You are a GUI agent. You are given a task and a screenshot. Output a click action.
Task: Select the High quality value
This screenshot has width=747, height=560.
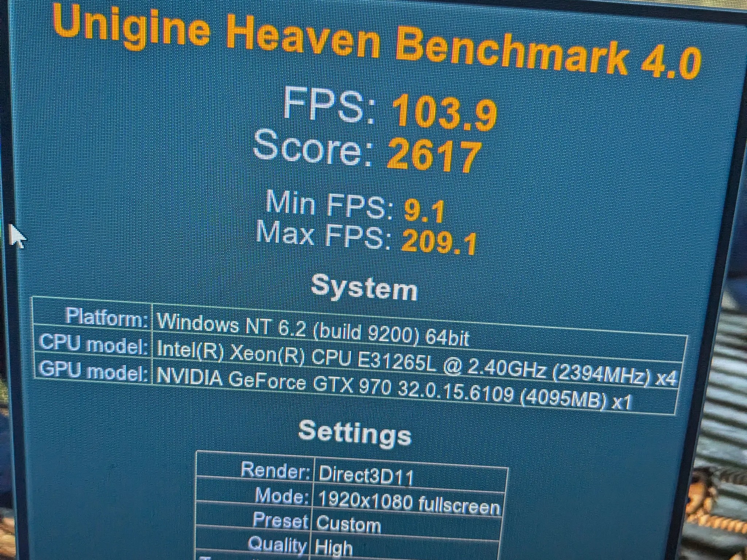[406, 549]
